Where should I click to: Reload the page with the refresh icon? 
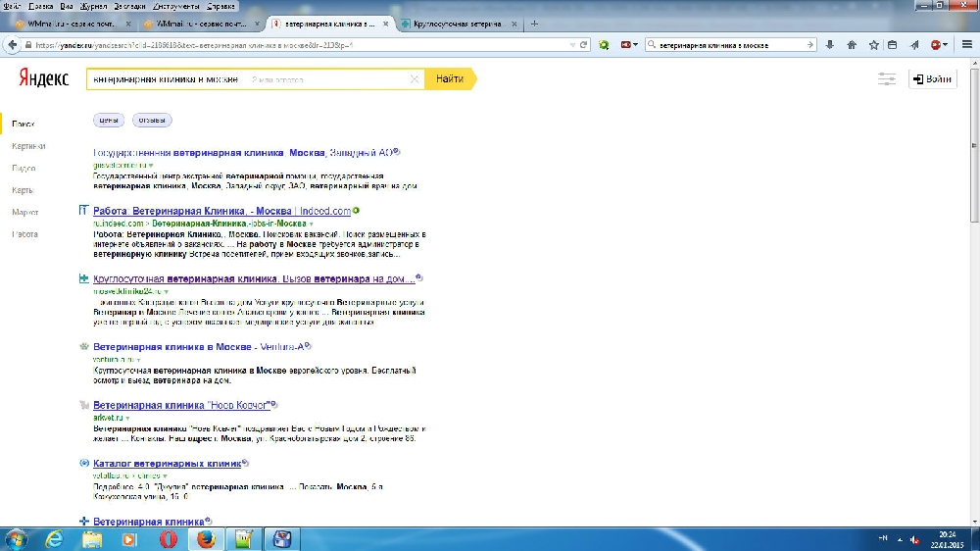click(x=584, y=45)
